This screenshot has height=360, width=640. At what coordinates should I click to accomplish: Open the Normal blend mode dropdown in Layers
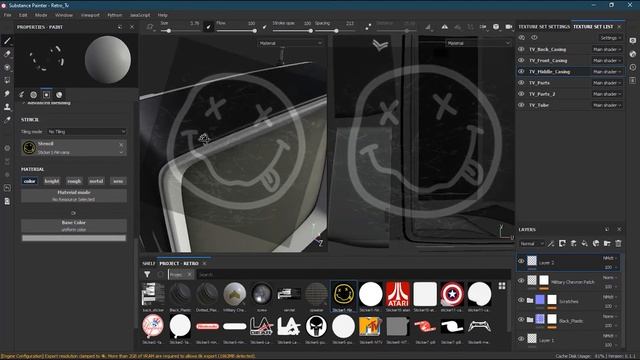point(531,244)
